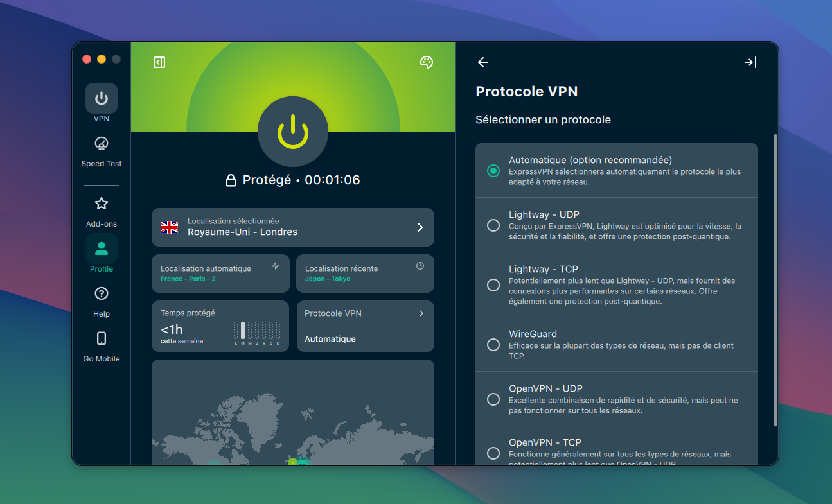832x504 pixels.
Task: Connect to recent location Japon - Tokyo
Action: (x=365, y=274)
